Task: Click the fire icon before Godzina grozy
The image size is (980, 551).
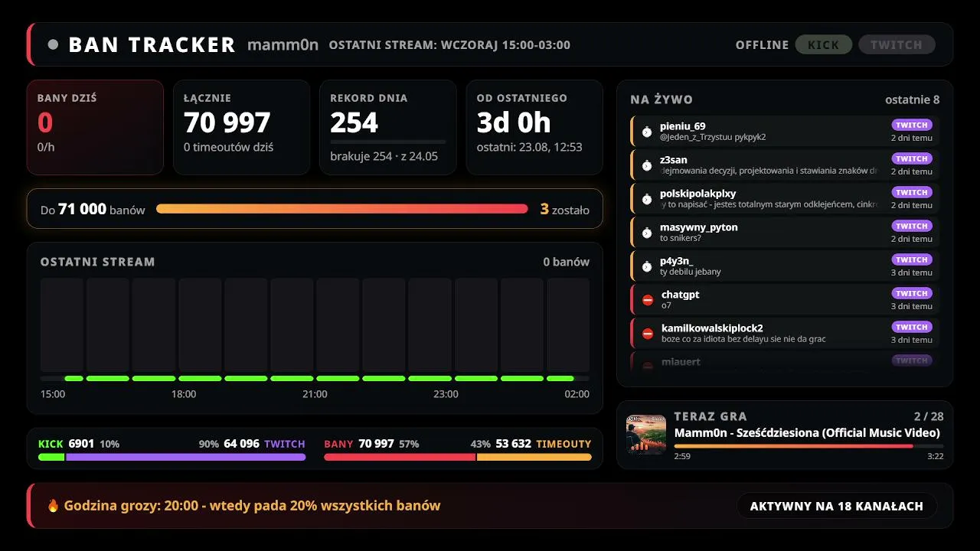Action: (53, 506)
